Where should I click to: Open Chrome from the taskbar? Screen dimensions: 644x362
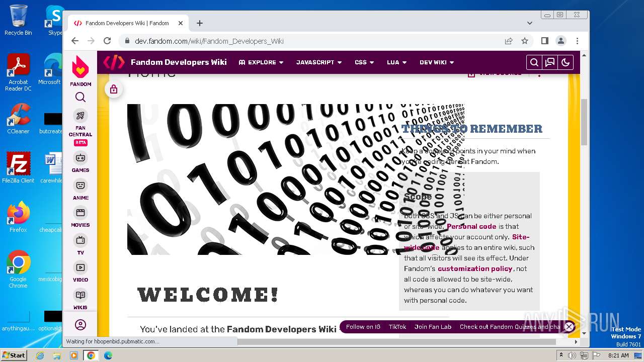click(x=91, y=355)
